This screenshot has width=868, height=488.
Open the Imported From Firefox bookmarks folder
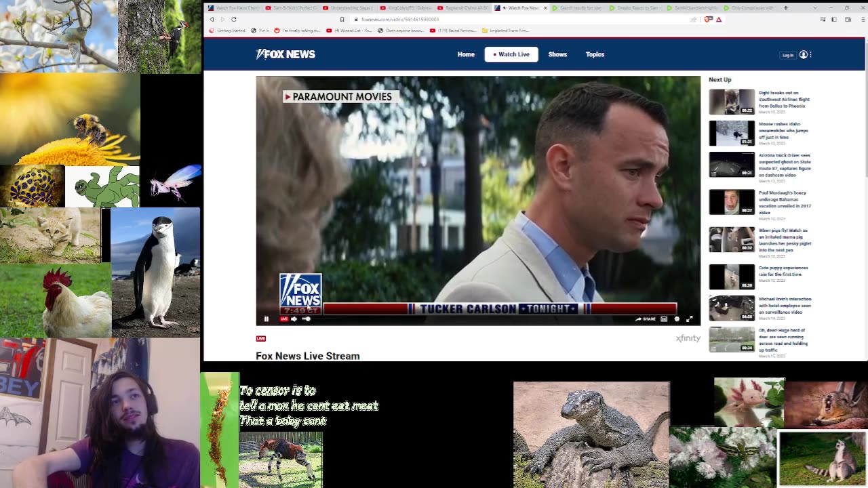click(x=505, y=30)
